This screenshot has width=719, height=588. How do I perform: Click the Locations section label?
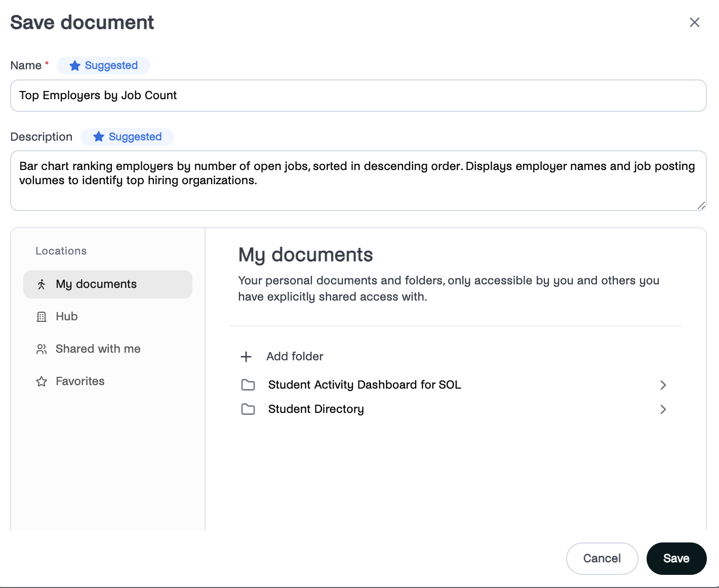pos(61,251)
